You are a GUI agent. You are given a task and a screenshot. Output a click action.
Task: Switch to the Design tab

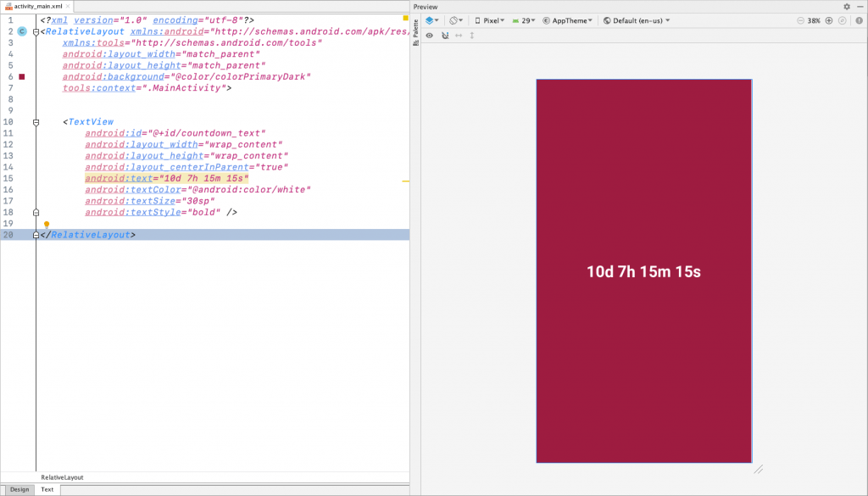pyautogui.click(x=18, y=489)
